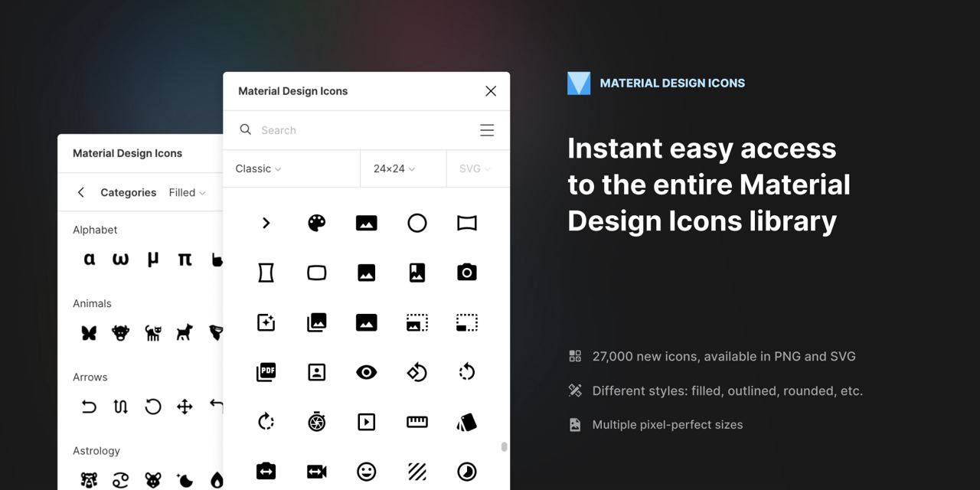Screen dimensions: 980x490
Task: Choose the cat icon under Animals
Action: (x=153, y=332)
